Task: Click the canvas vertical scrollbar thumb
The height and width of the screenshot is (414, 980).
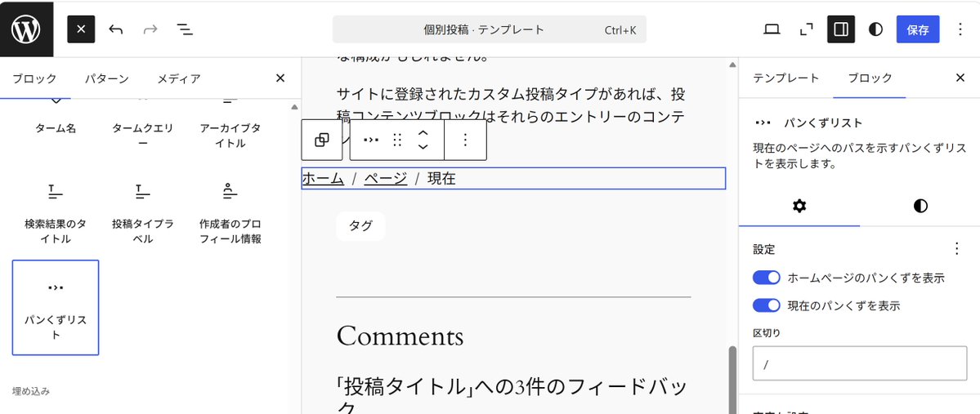Action: pos(732,380)
